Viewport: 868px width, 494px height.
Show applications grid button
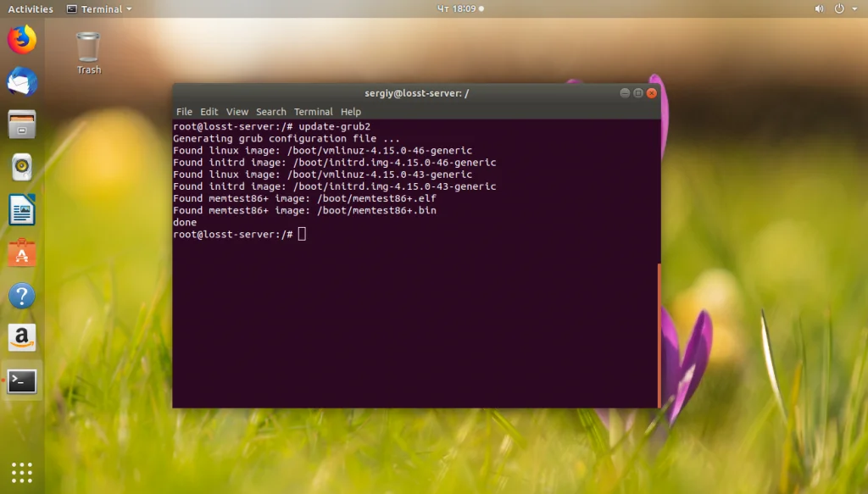pyautogui.click(x=21, y=473)
